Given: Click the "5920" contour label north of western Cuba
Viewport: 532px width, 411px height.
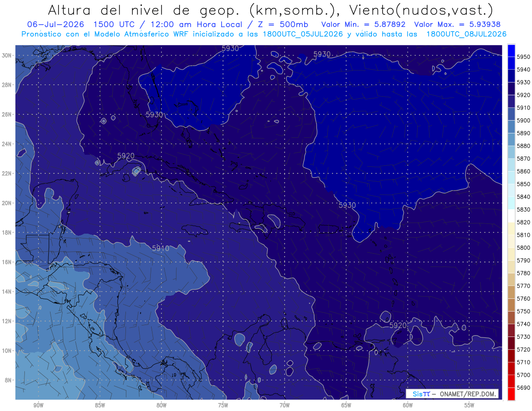Looking at the screenshot, I should pyautogui.click(x=126, y=156).
